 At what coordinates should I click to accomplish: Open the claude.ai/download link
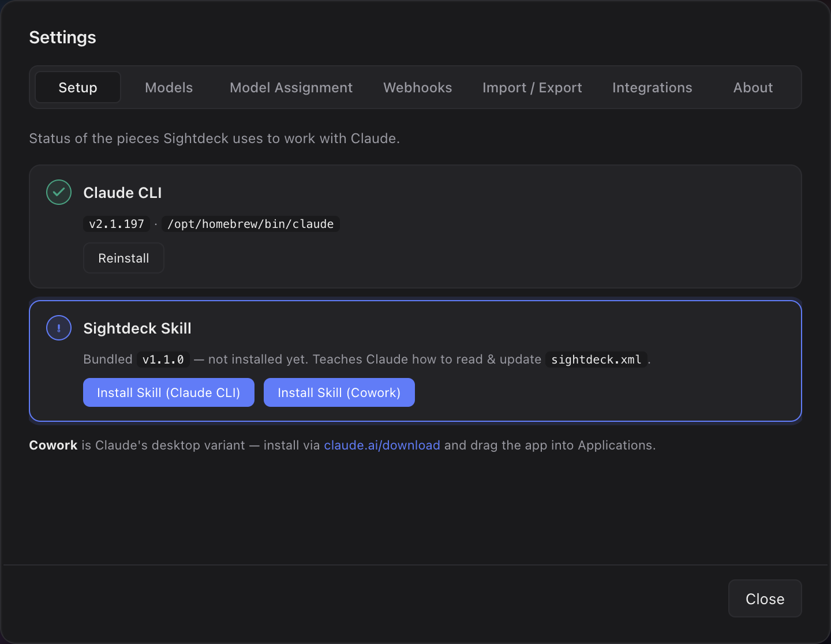(382, 445)
